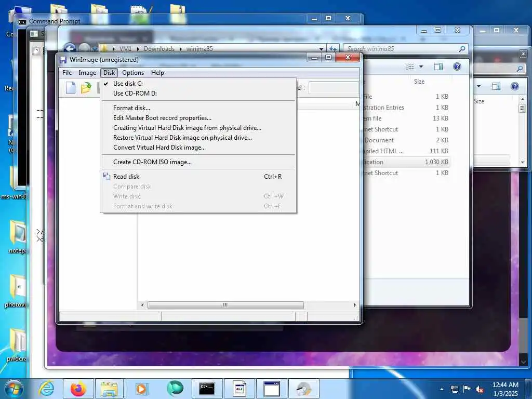The height and width of the screenshot is (399, 532).
Task: Click the Help icon in winima85 Explorer
Action: (x=457, y=66)
